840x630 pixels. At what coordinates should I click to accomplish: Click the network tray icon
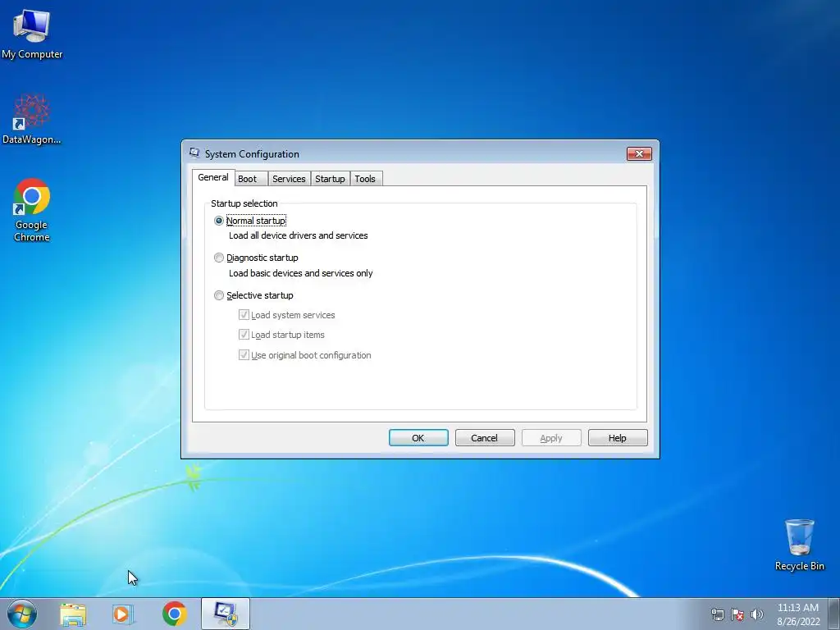click(x=717, y=614)
